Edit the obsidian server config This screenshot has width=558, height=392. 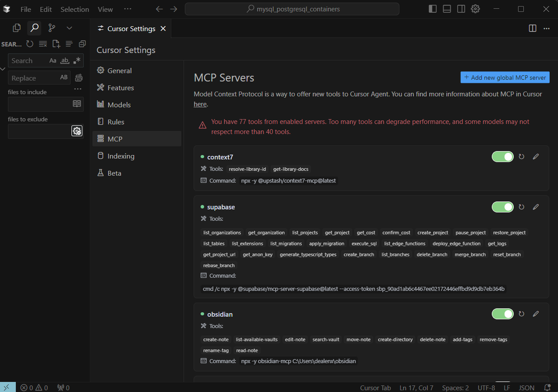535,314
